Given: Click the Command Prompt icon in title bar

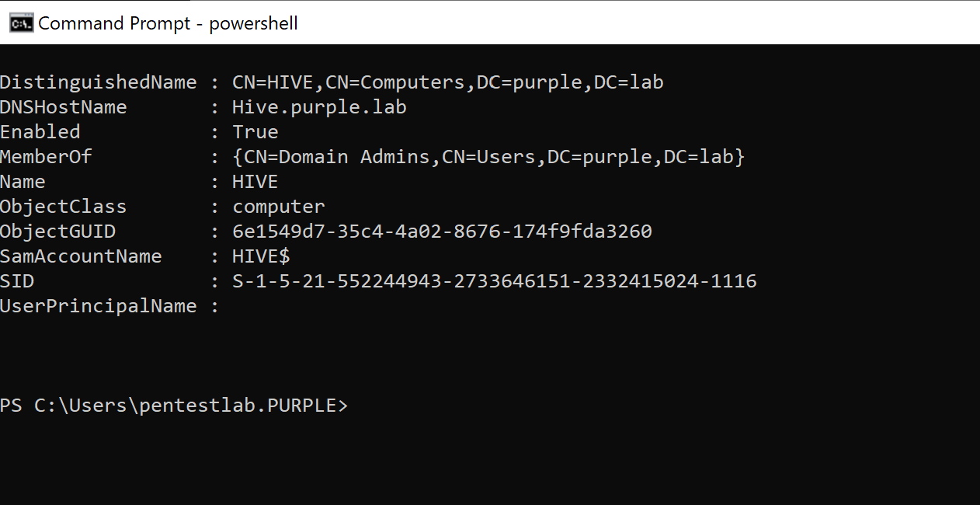Looking at the screenshot, I should pos(21,23).
